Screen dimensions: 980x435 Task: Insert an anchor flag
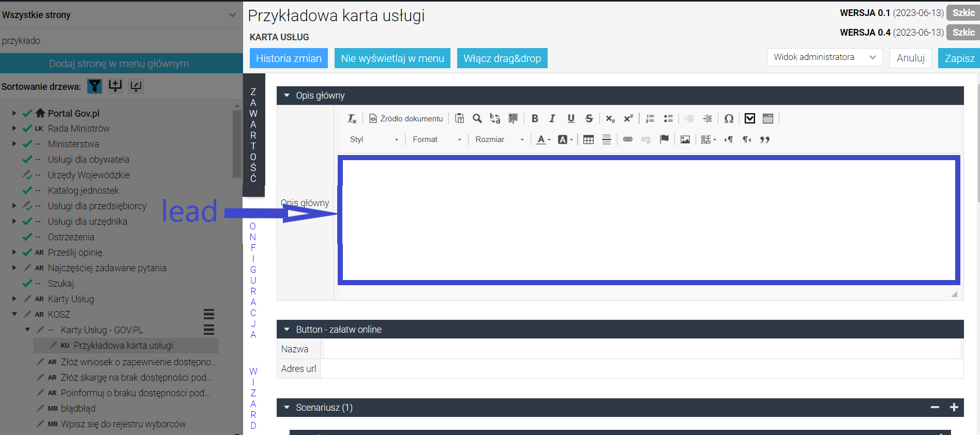click(x=664, y=139)
